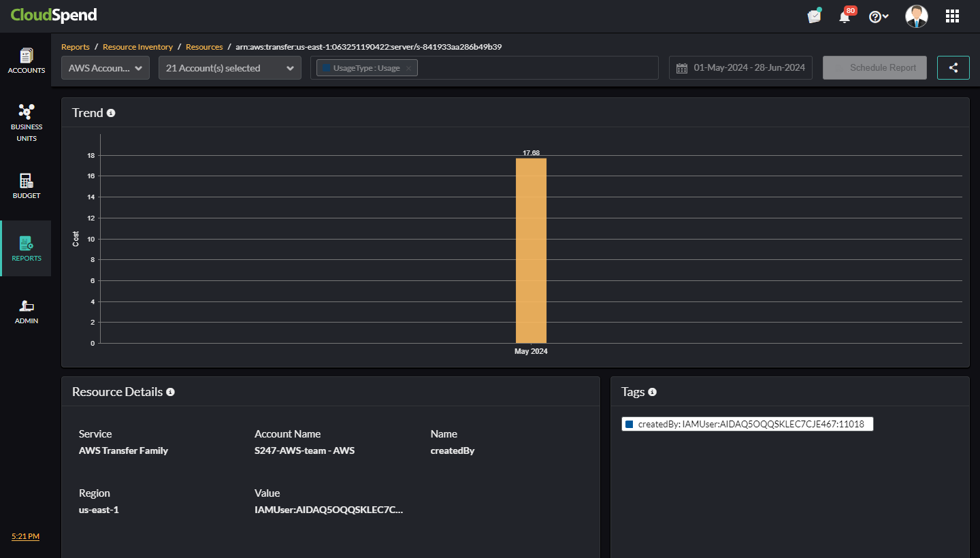Open the Trend info tooltip
The height and width of the screenshot is (558, 980).
111,113
